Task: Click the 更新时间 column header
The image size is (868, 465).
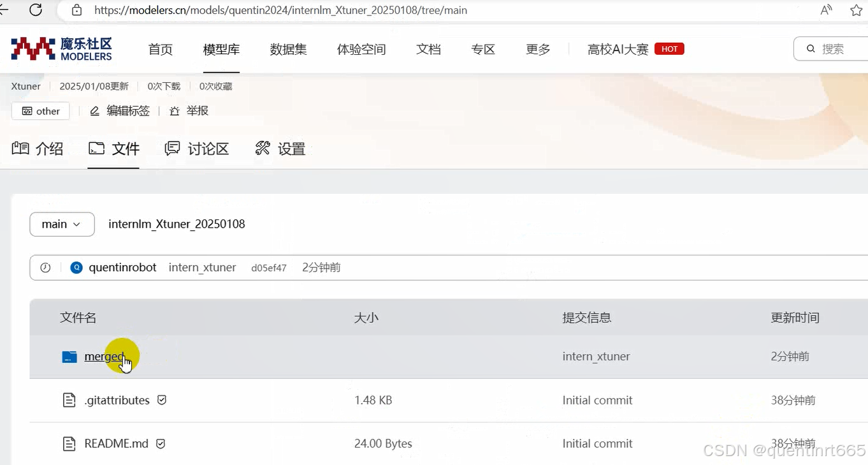Action: 795,318
